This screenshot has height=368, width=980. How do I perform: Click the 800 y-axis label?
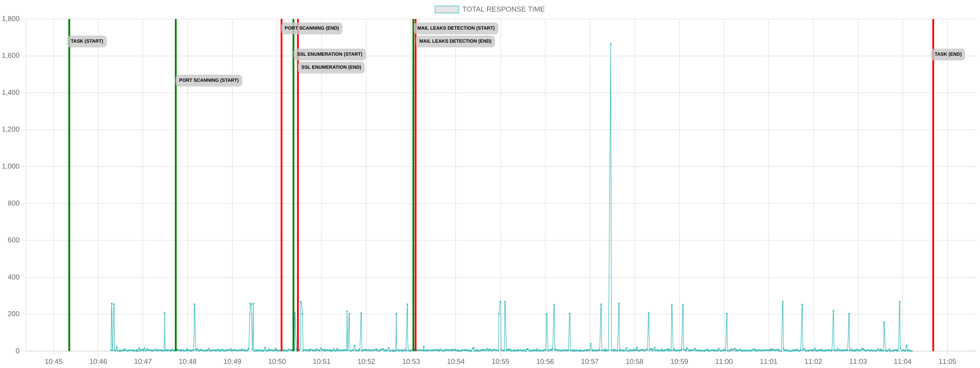[14, 204]
